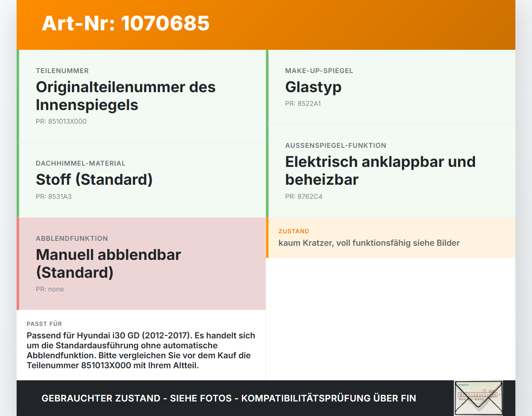
Task: Click the Hyundai i30 GD compatibility description
Action: click(x=141, y=350)
